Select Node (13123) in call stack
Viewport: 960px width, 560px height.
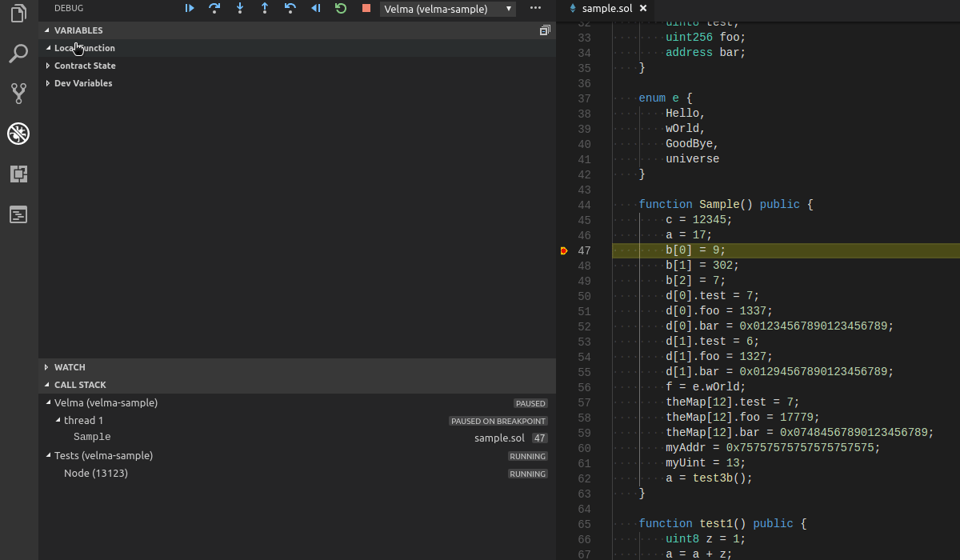[x=96, y=473]
